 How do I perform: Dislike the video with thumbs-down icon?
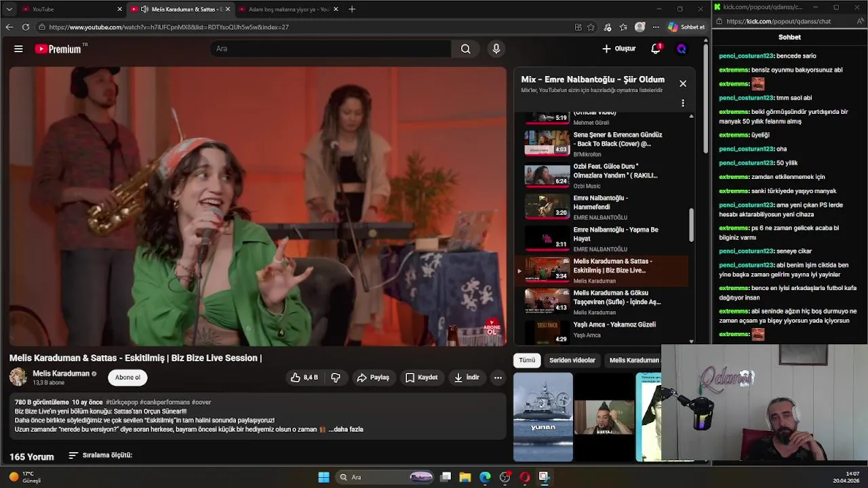point(336,378)
